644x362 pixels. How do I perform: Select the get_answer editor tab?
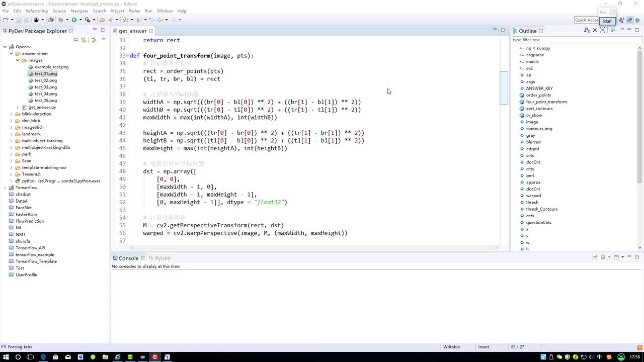click(132, 31)
